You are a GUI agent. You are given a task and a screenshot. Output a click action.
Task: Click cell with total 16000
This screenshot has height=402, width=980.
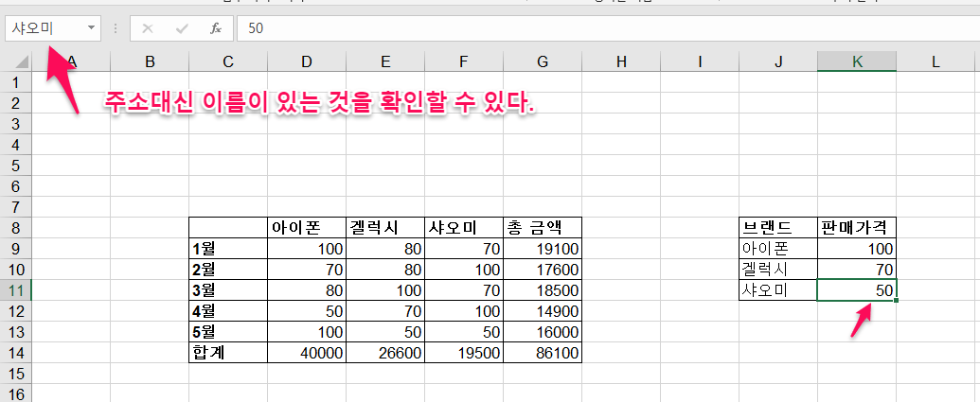point(543,331)
